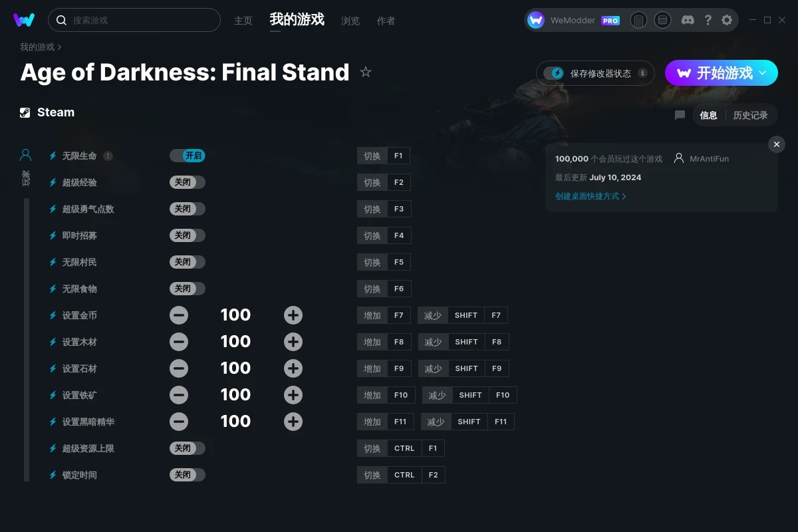Open the 历史记录 tab
Viewport: 798px width, 532px height.
(x=750, y=115)
